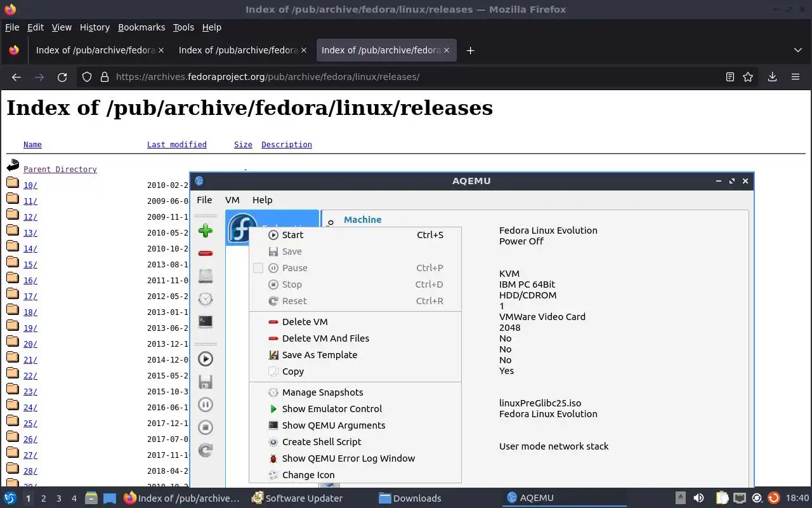812x508 pixels.
Task: Open the Parent Directory link
Action: tap(60, 170)
